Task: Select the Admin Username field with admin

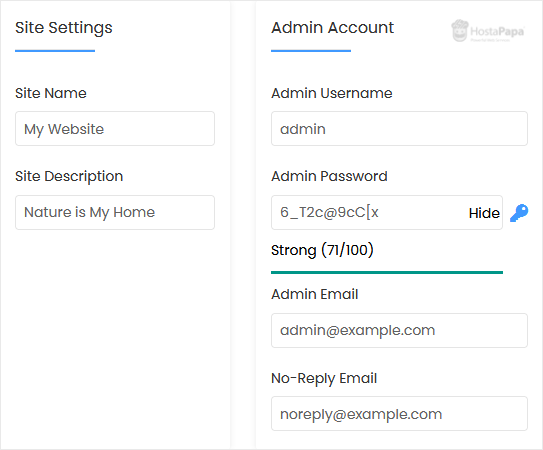Action: (399, 129)
